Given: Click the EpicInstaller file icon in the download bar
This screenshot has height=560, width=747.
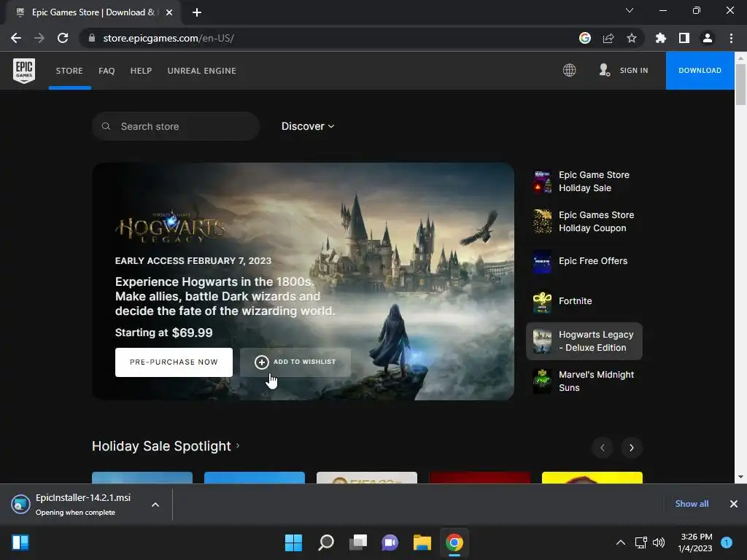Looking at the screenshot, I should click(20, 505).
